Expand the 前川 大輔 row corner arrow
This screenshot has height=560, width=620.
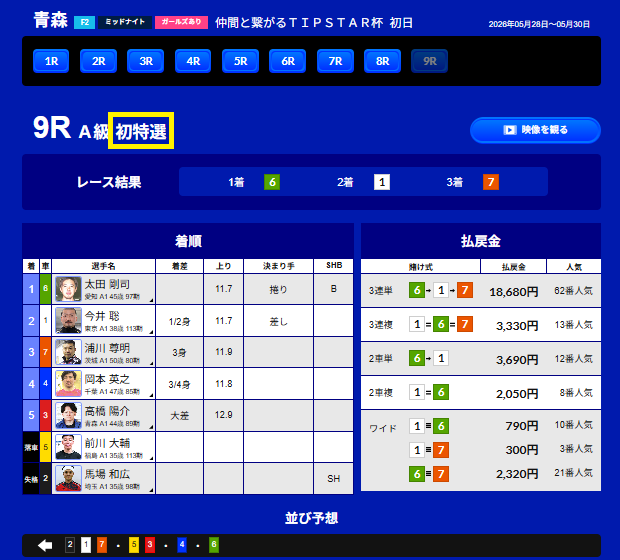pos(151,458)
